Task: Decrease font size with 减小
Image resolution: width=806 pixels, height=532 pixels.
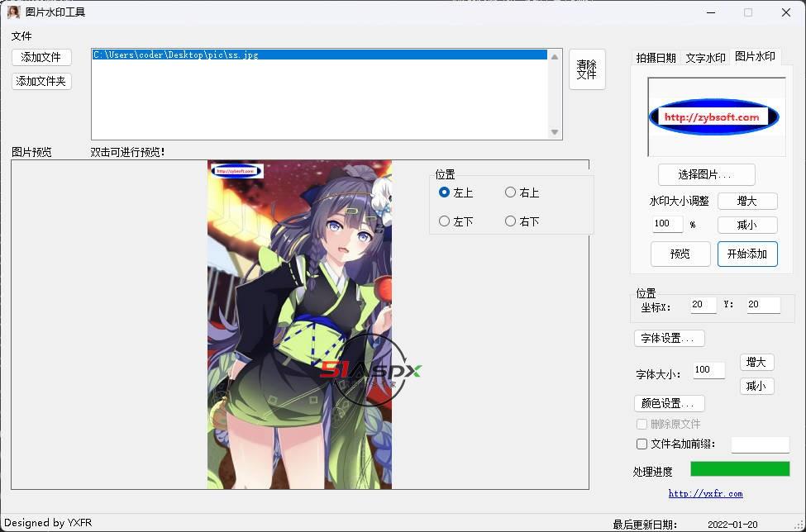Action: [x=756, y=386]
